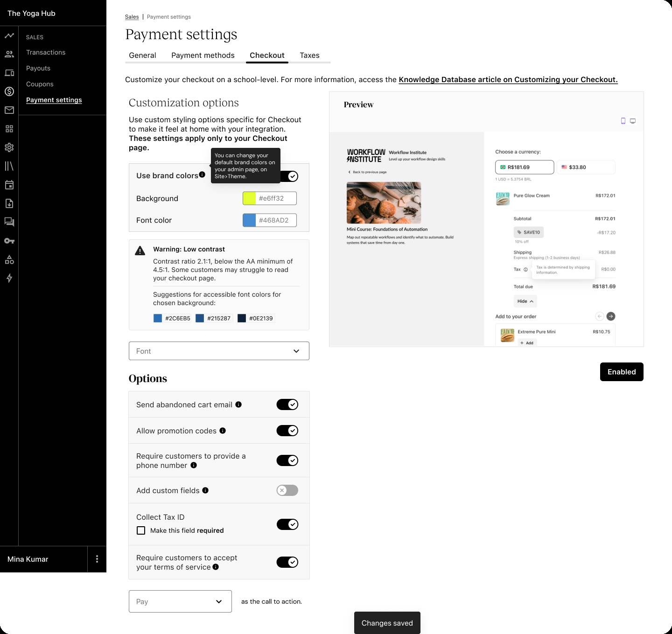This screenshot has width=672, height=634.
Task: Switch preview to mobile view icon
Action: tap(623, 121)
